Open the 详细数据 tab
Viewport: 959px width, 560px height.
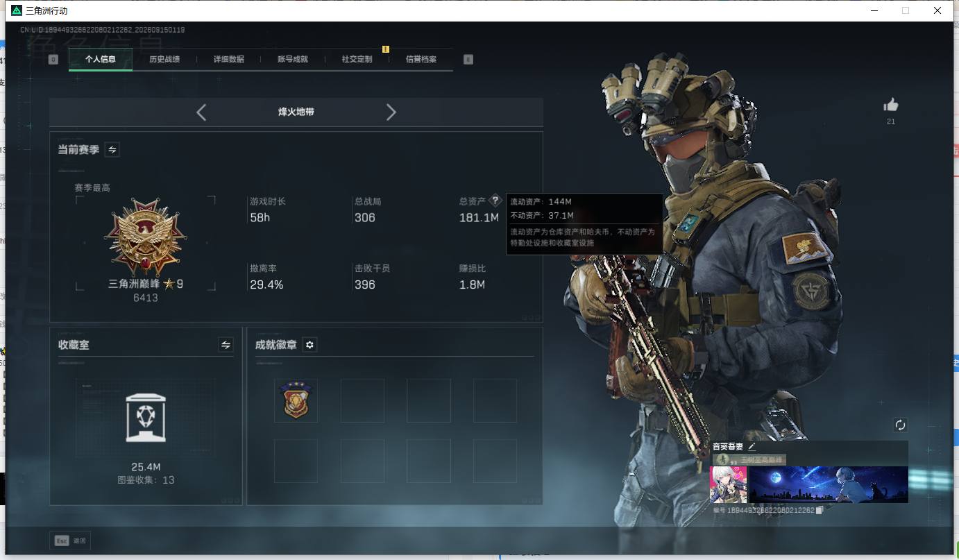[x=229, y=60]
